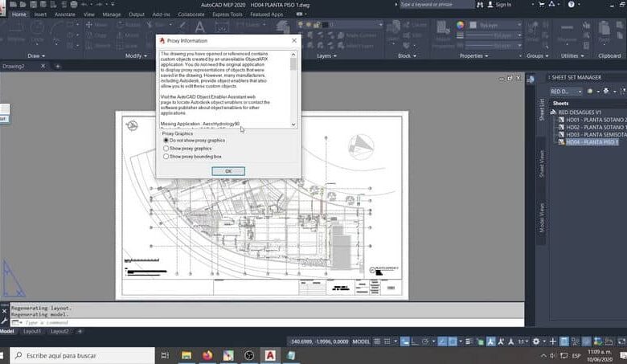
Task: Click the search binoculars icon
Action: click(x=480, y=5)
